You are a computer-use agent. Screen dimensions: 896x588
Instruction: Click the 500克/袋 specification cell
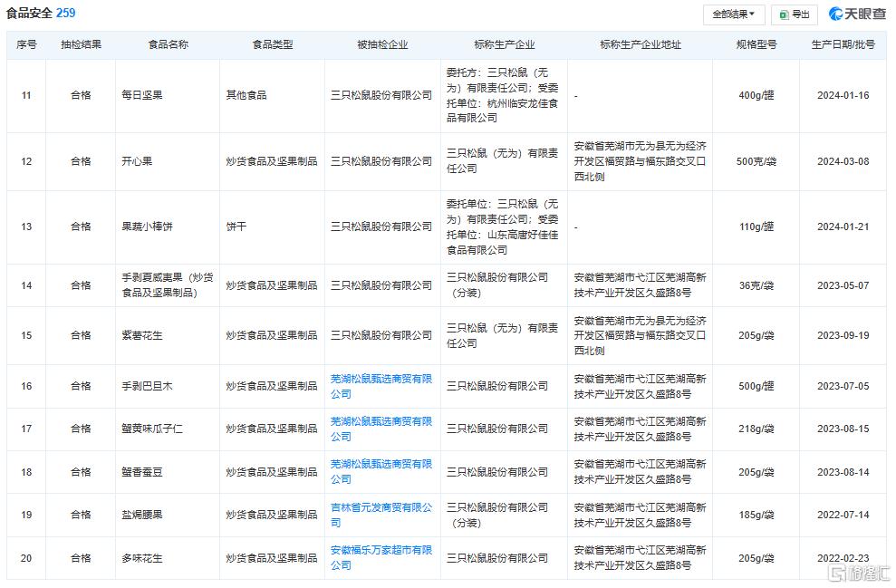coord(756,161)
